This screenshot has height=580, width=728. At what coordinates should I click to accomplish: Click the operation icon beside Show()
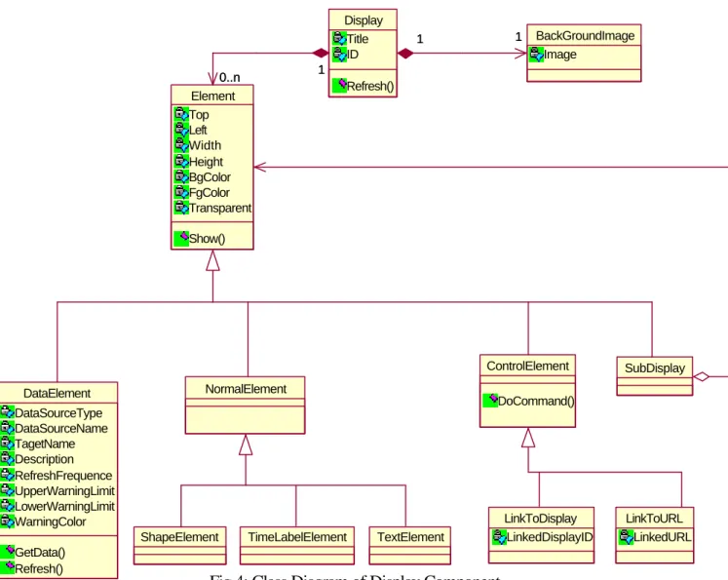[x=181, y=238]
